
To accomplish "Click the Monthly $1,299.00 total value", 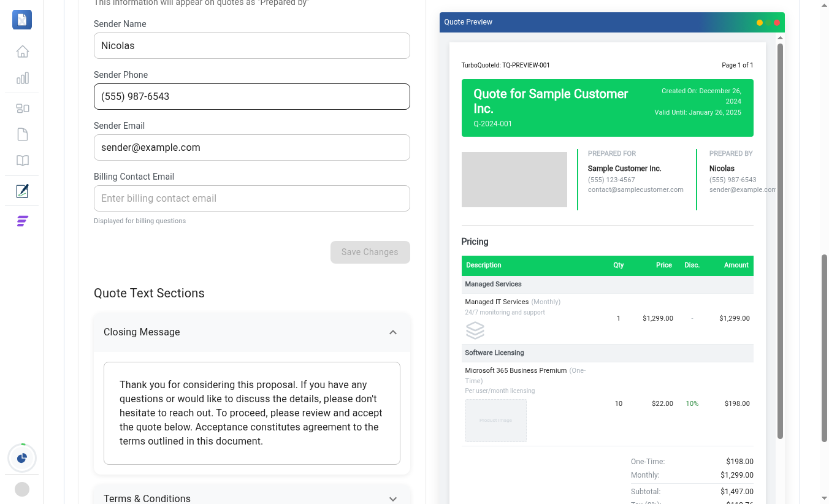I will (737, 475).
